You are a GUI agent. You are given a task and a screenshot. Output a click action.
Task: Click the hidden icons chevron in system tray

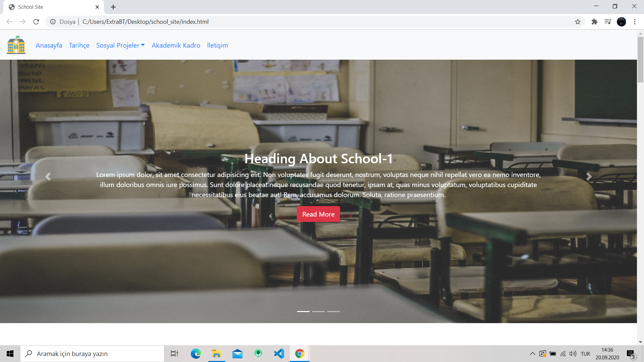click(532, 354)
